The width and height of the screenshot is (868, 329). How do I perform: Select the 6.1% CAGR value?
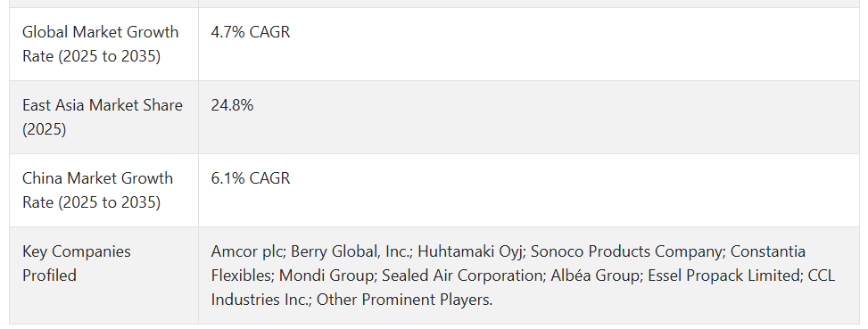(250, 178)
